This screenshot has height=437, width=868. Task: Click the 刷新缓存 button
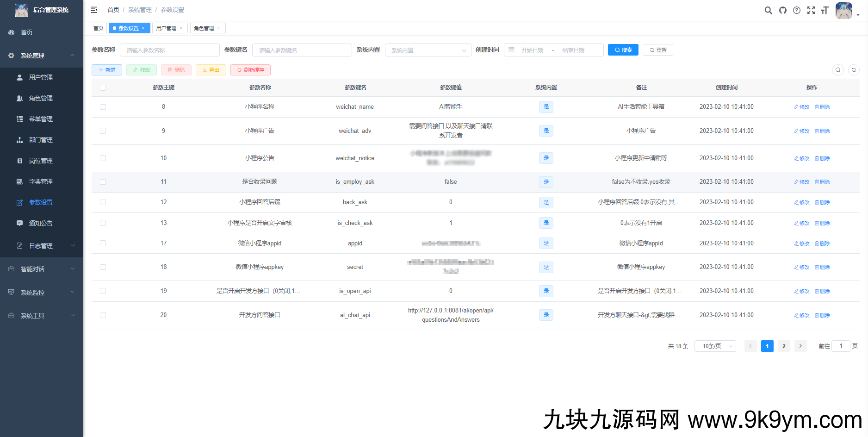(250, 70)
